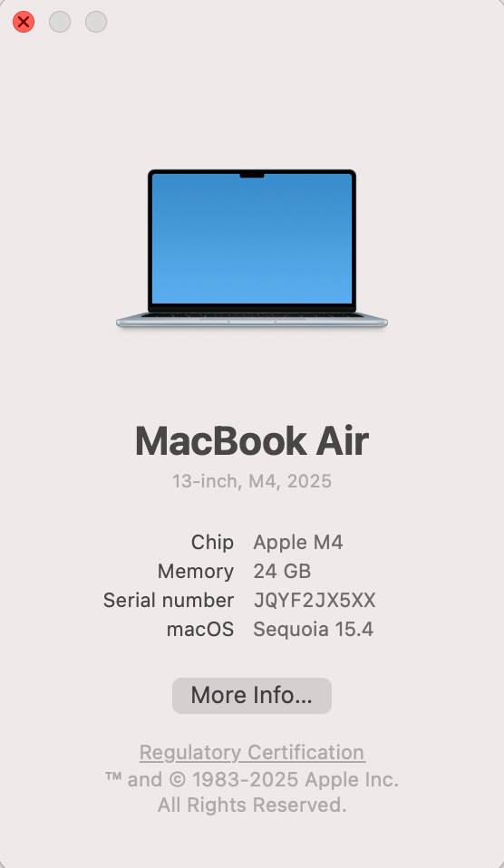
Task: Click the macOS version Sequoia 15.4
Action: [314, 630]
